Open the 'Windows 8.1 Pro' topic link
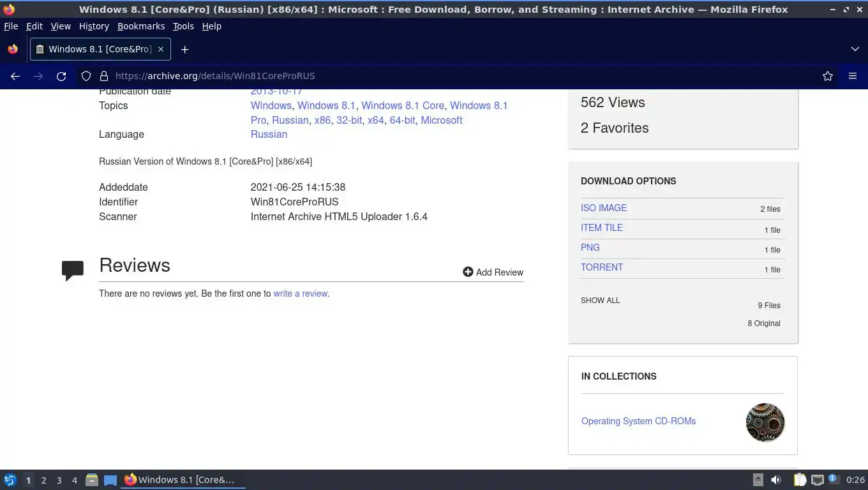868x490 pixels. 479,105
